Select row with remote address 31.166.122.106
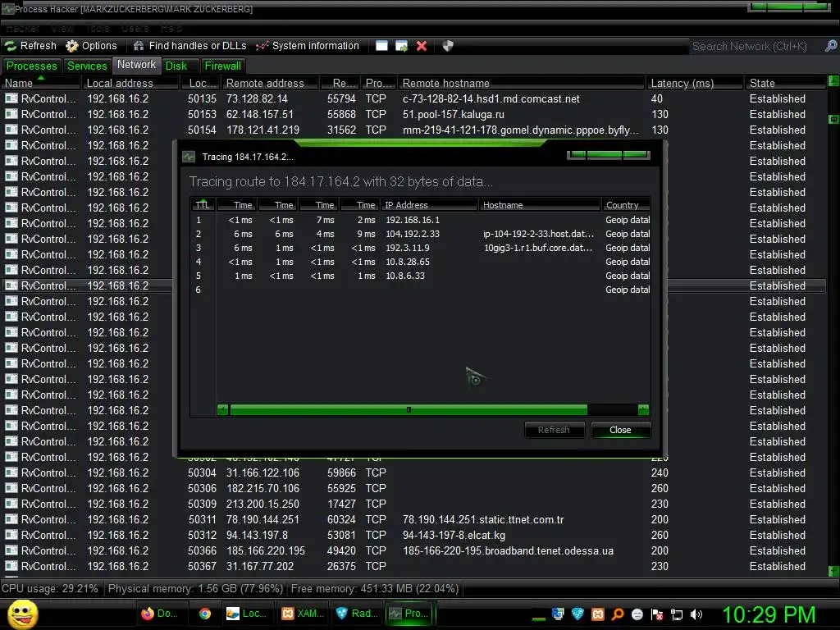This screenshot has height=630, width=840. coord(413,472)
